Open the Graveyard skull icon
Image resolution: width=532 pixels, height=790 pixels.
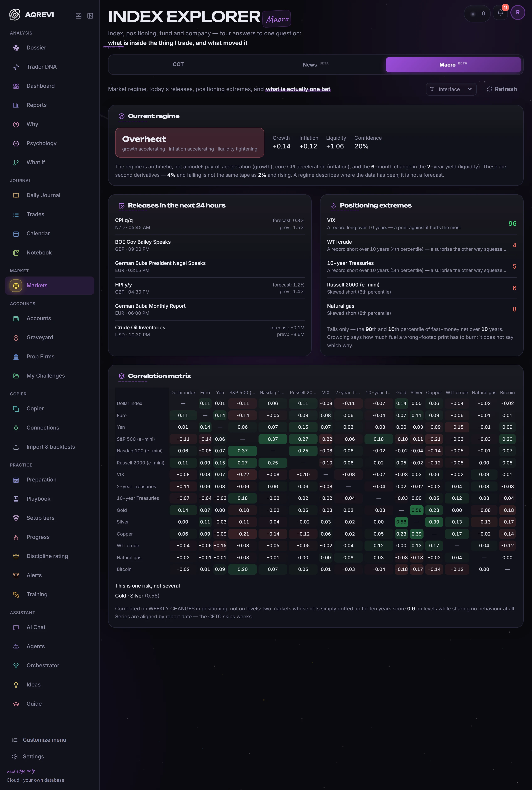pyautogui.click(x=16, y=338)
